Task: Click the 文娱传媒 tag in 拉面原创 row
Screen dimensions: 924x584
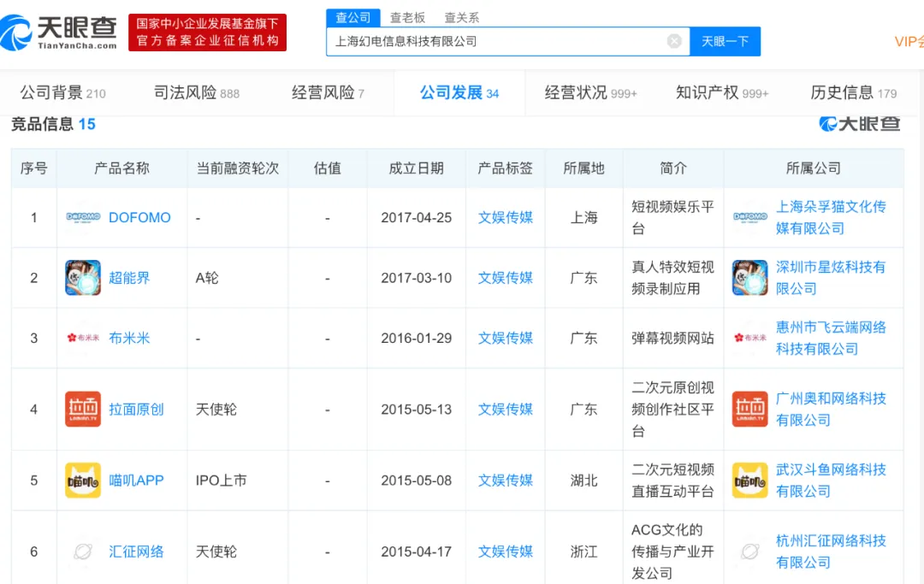Action: tap(505, 410)
